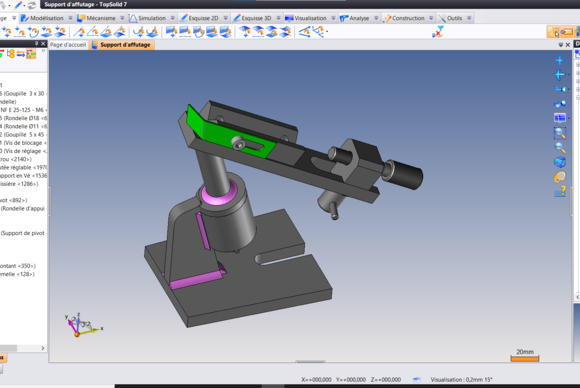Select the Rondelle Ø18 tree row
Screen dimensions: 580x388
[24, 118]
